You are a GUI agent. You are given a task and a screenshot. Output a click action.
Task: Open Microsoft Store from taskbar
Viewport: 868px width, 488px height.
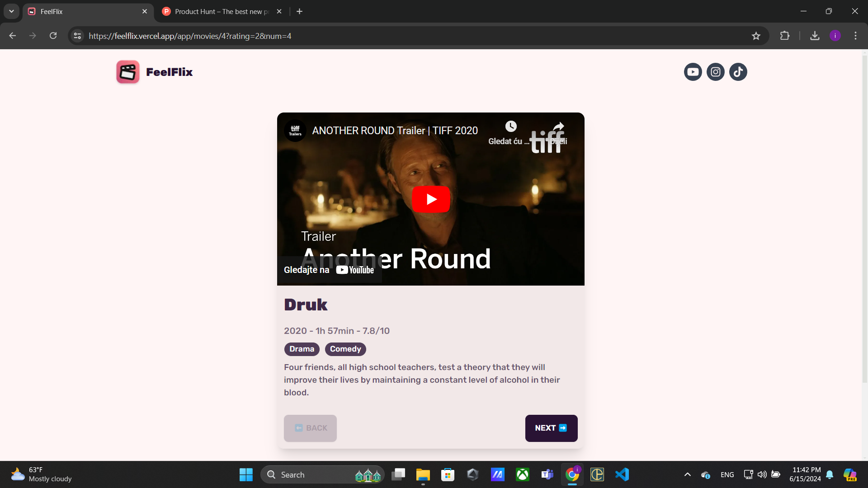click(x=448, y=474)
